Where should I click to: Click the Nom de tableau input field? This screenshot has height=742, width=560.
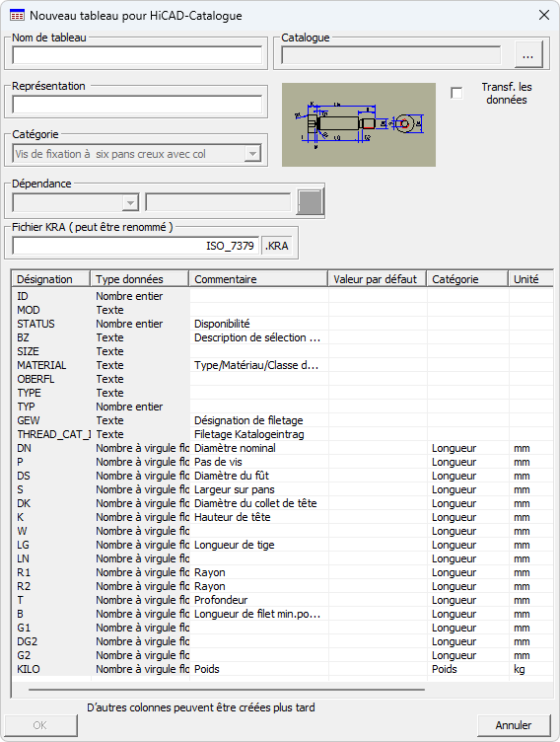[137, 55]
